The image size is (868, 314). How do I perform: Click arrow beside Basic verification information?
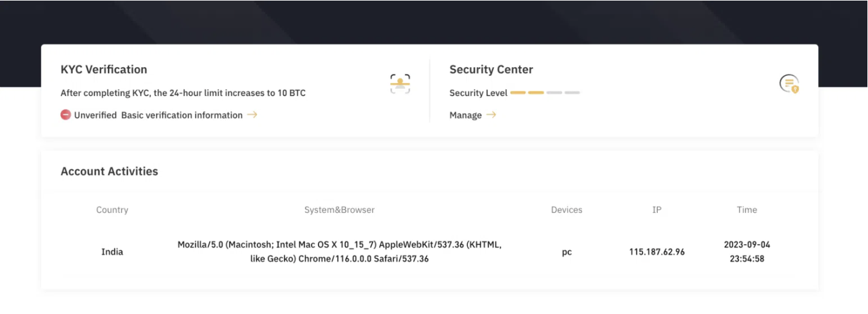point(252,115)
